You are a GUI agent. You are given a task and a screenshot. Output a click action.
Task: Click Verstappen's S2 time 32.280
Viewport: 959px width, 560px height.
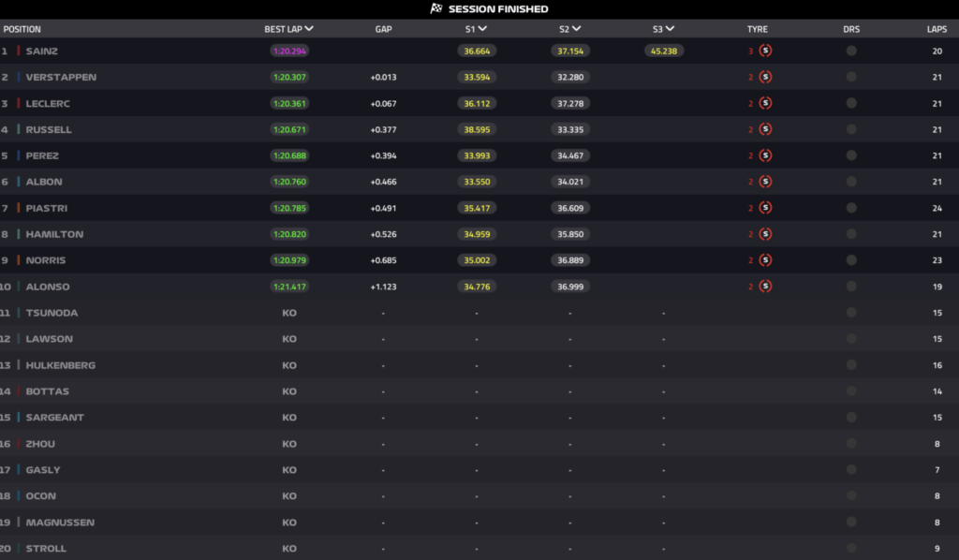click(x=570, y=77)
